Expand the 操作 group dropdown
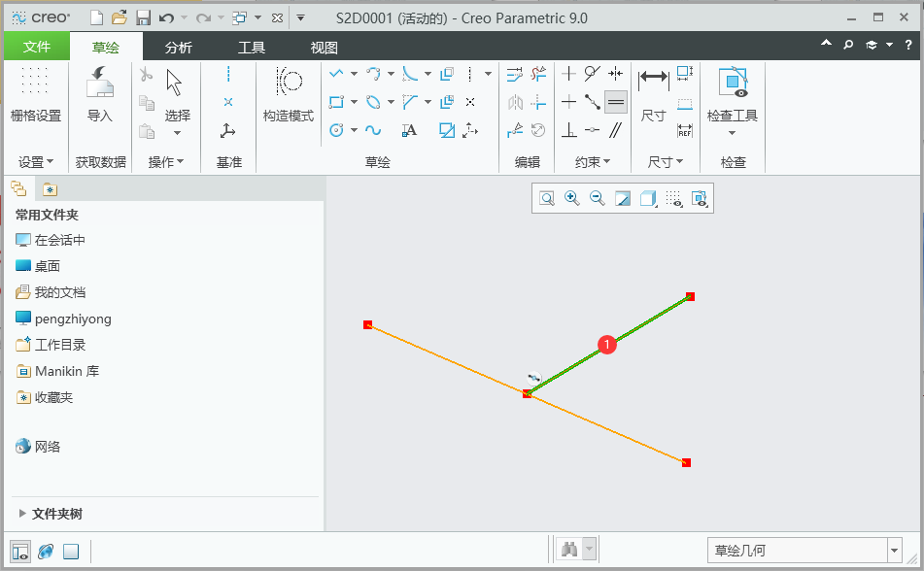The image size is (924, 571). point(166,162)
